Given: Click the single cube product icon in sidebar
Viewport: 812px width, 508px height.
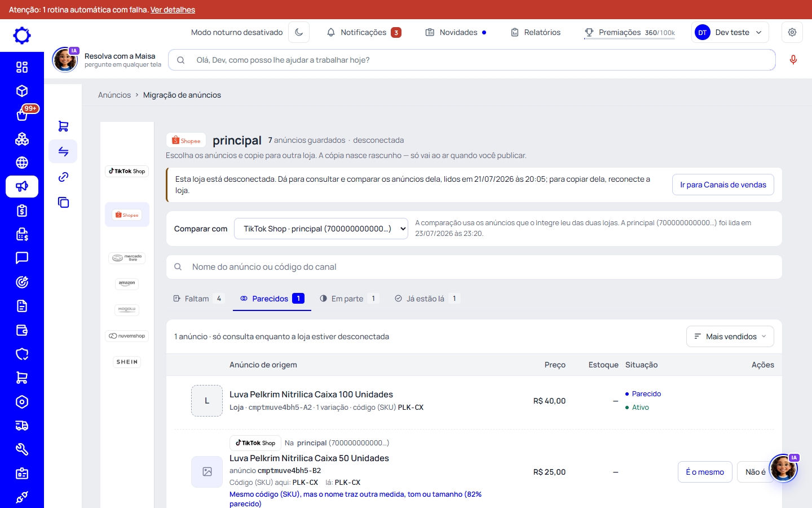Looking at the screenshot, I should click(22, 91).
